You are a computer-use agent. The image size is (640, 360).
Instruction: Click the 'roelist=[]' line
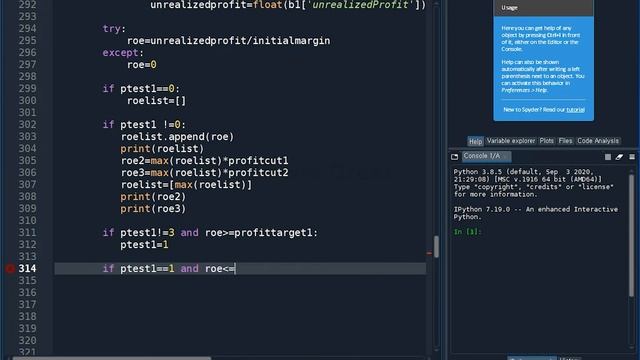[156, 101]
